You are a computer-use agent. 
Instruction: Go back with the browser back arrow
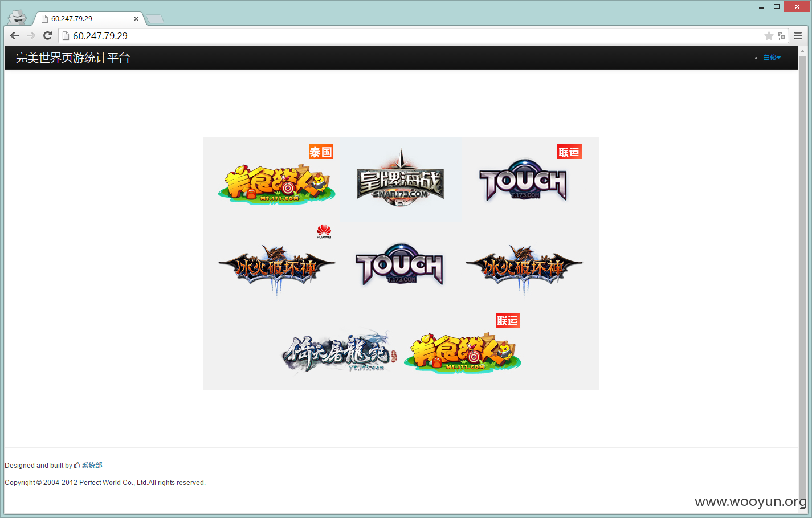(x=15, y=35)
